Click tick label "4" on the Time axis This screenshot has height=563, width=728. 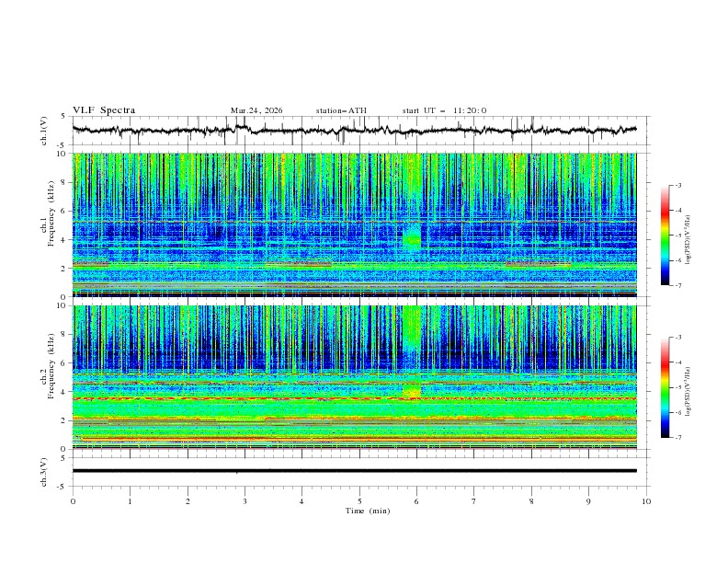click(x=301, y=501)
